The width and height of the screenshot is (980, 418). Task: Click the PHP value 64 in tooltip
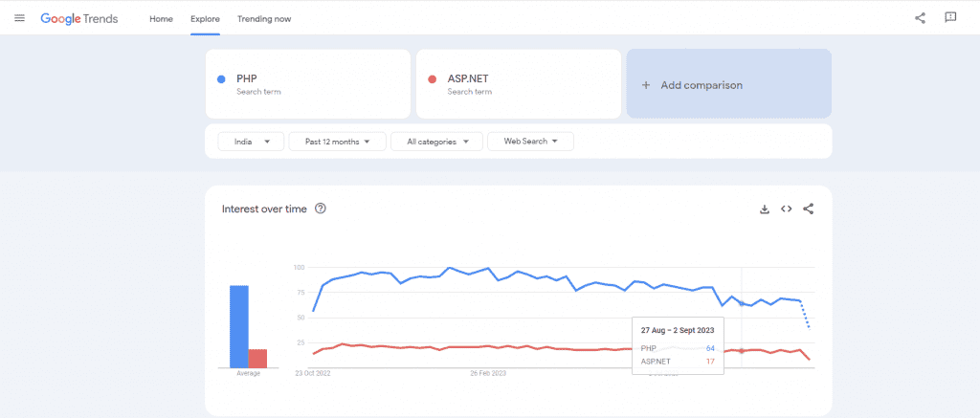point(710,348)
